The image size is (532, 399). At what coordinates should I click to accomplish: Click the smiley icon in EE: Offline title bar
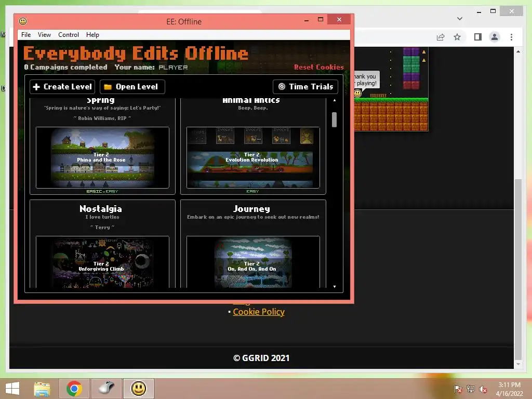23,21
